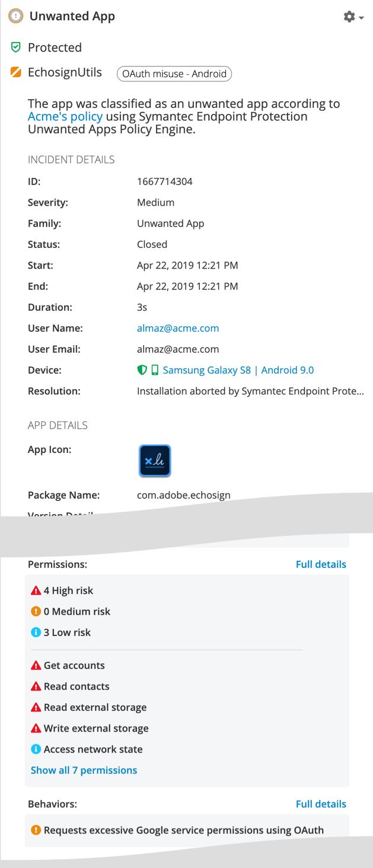This screenshot has height=868, width=373.
Task: Click Show all 7 permissions
Action: pyautogui.click(x=84, y=770)
